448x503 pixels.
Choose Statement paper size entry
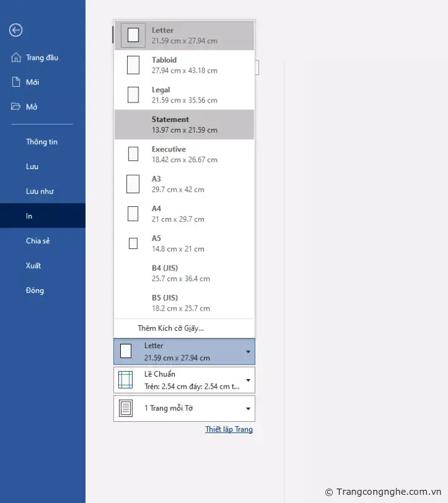click(184, 124)
